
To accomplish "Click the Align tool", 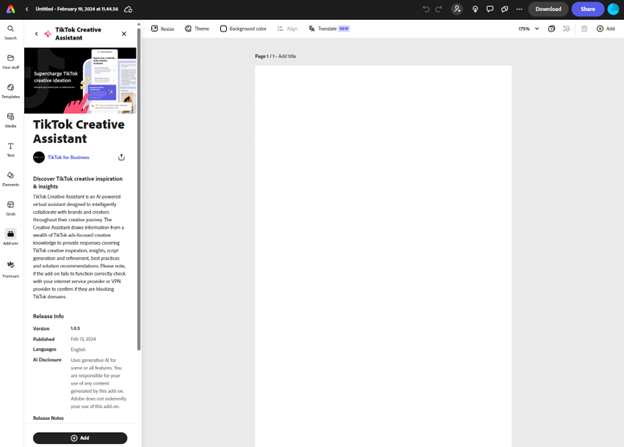I will (287, 29).
